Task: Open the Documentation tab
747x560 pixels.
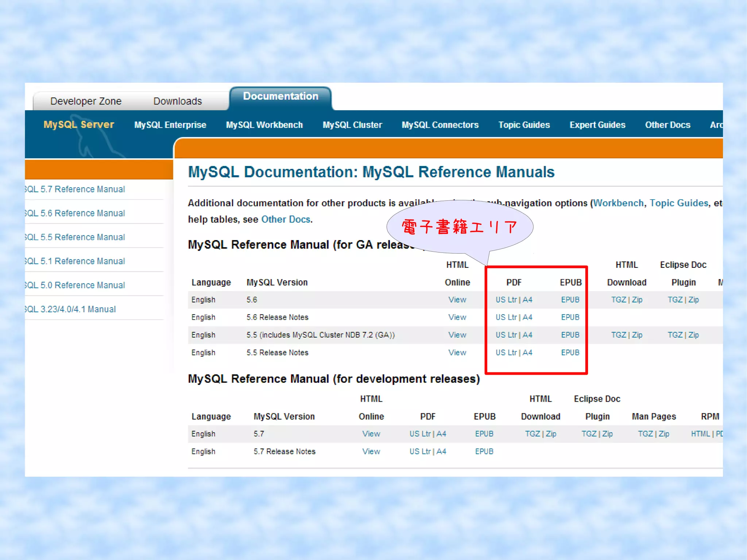Action: click(x=280, y=96)
